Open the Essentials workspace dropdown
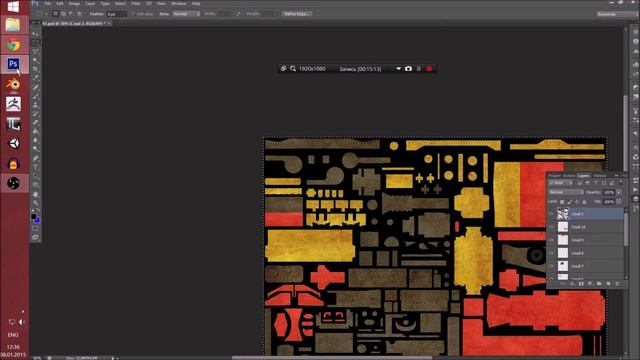640x360 pixels. (x=616, y=14)
